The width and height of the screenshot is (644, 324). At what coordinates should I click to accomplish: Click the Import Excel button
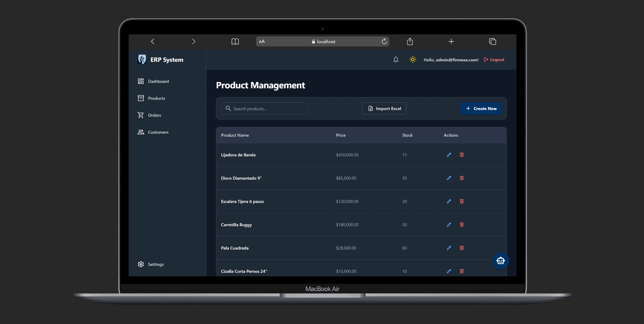(x=384, y=108)
